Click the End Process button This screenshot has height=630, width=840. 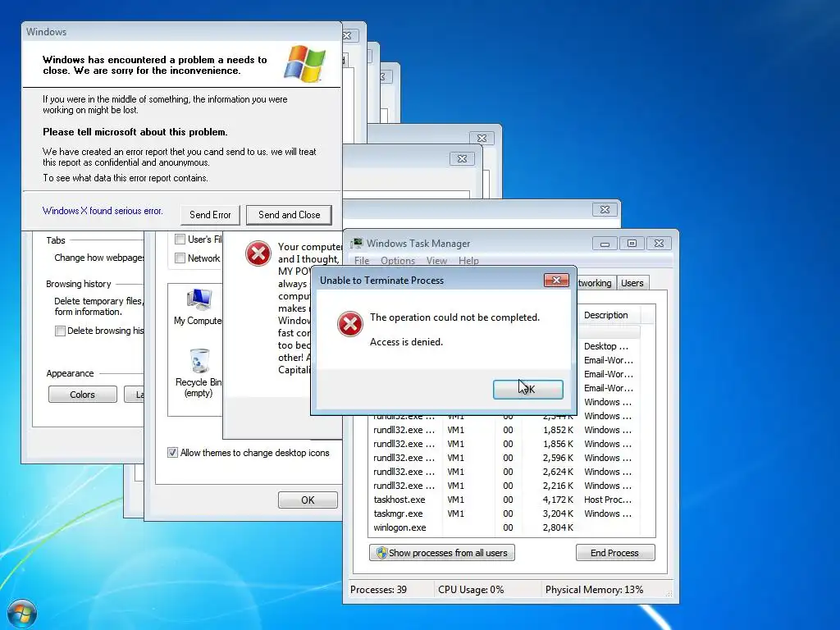click(615, 553)
